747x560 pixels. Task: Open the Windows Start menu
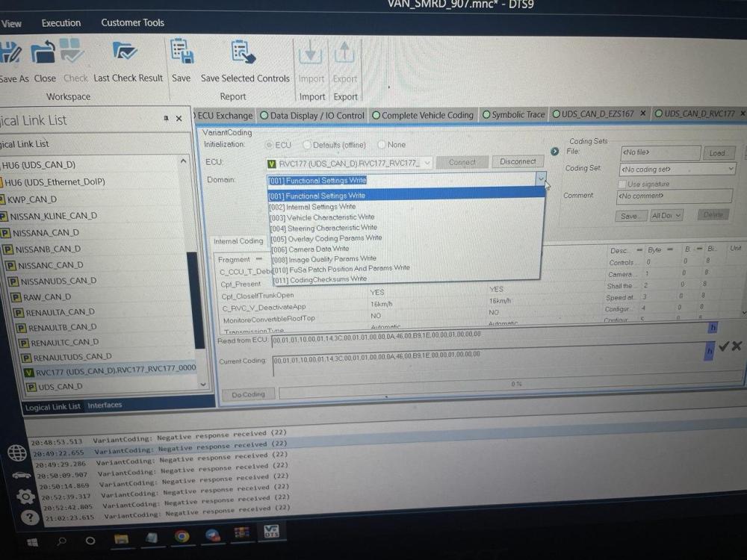(32, 542)
